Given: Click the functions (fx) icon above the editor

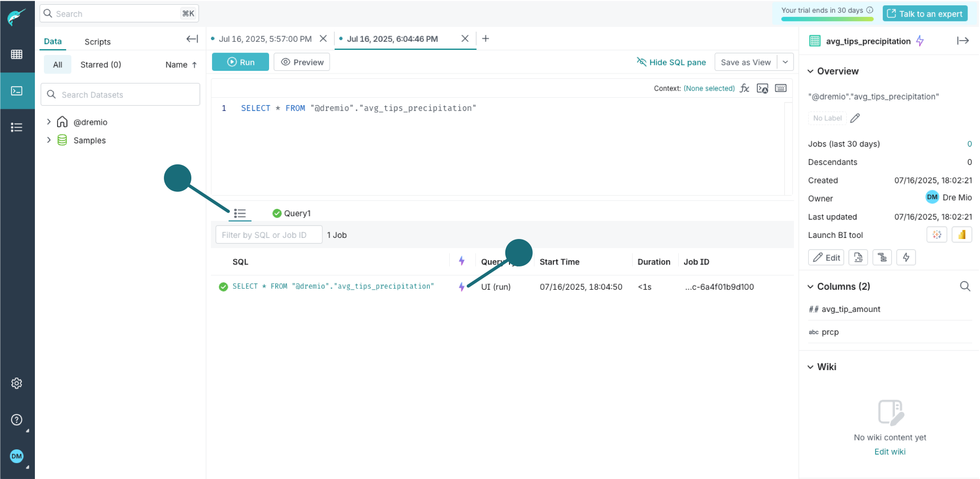Looking at the screenshot, I should [744, 88].
